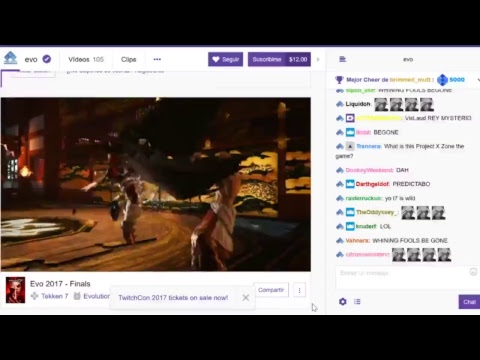The width and height of the screenshot is (480, 360).
Task: Click the Compartir share button
Action: [271, 290]
